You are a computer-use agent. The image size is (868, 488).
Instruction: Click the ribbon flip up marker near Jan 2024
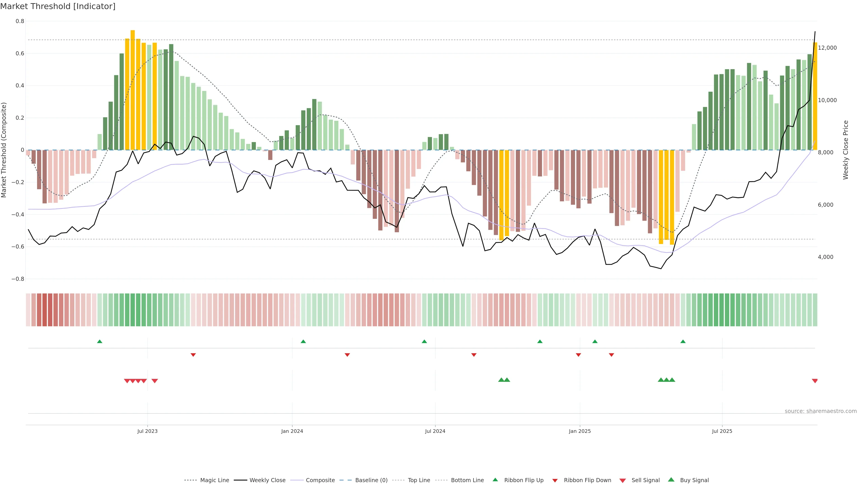(x=303, y=342)
